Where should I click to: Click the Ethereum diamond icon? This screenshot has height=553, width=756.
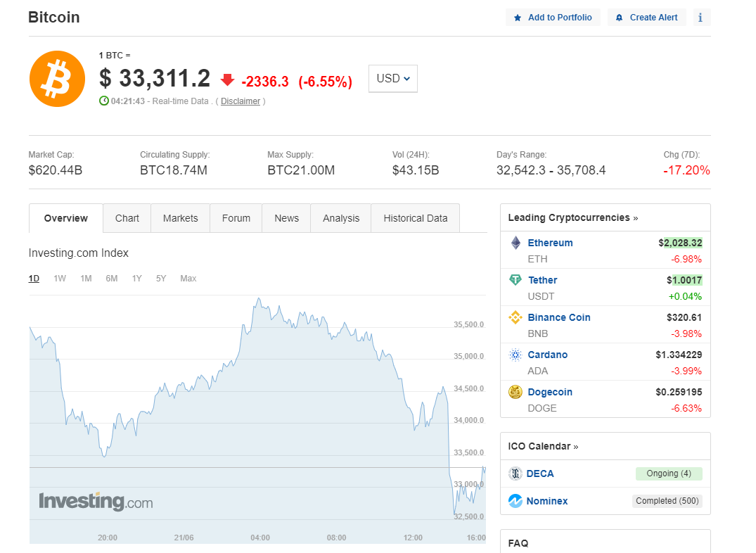[515, 243]
